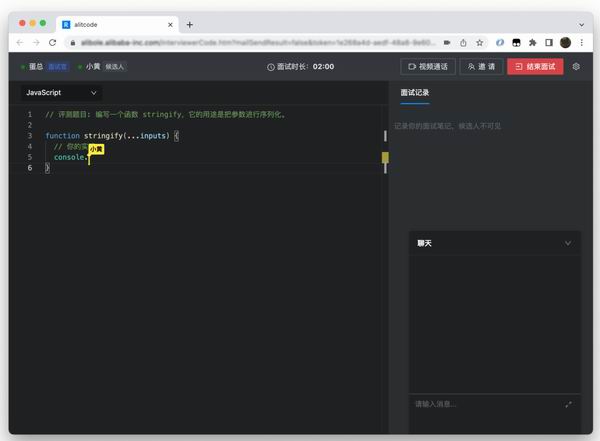
Task: Click the camera icon in address bar
Action: 447,43
